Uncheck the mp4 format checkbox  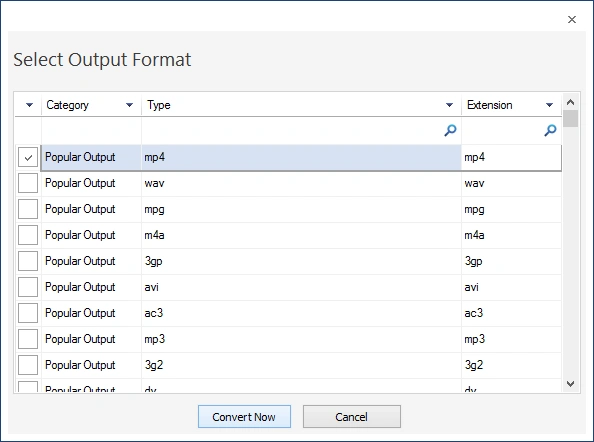28,157
